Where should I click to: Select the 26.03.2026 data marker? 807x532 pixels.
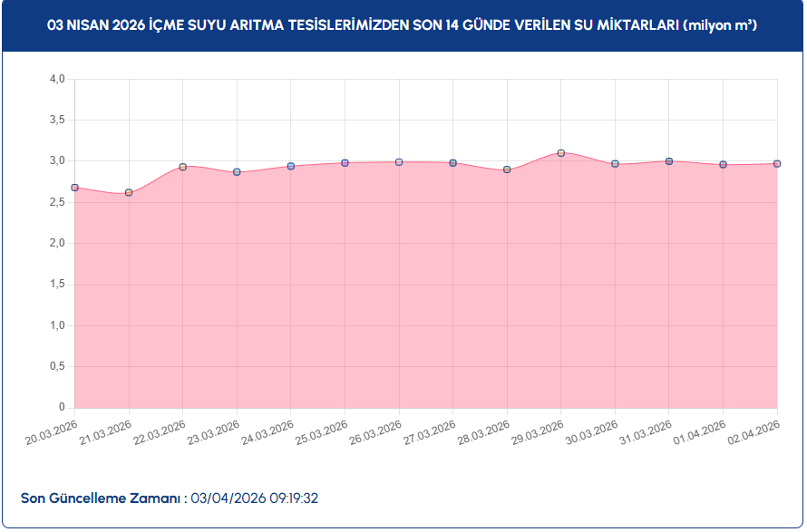pos(399,162)
